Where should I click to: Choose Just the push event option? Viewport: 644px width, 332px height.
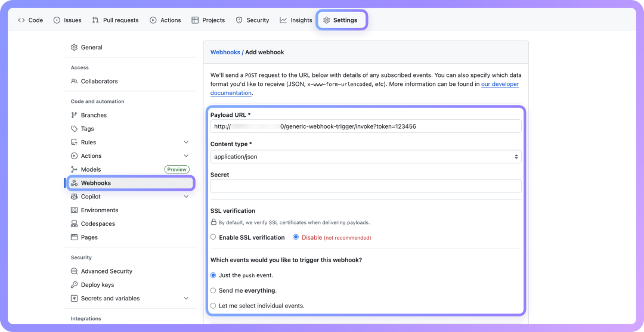[x=213, y=275]
